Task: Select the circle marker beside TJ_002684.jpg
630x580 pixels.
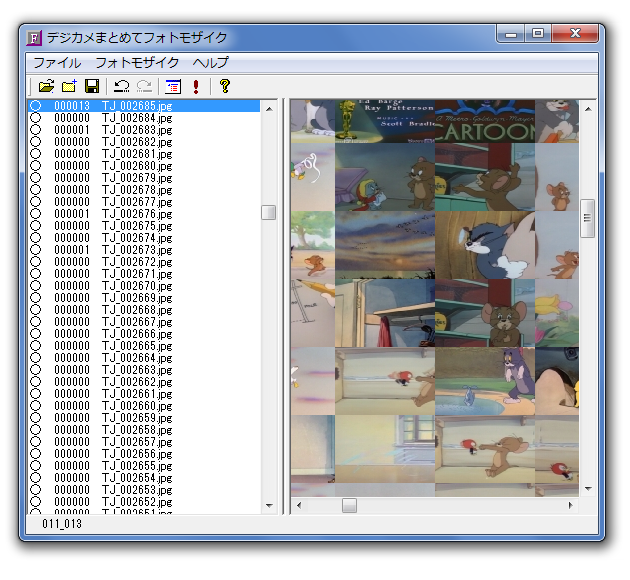Action: tap(35, 118)
